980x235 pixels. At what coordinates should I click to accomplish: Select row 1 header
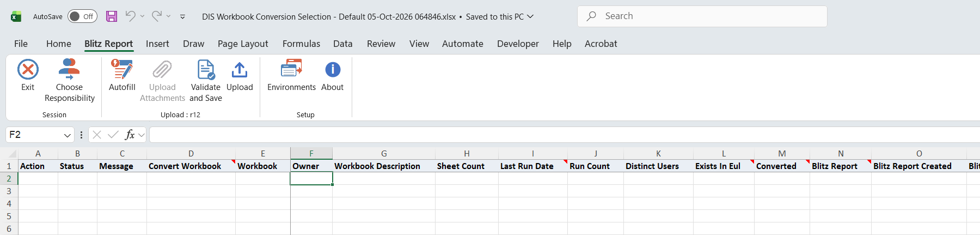click(9, 166)
